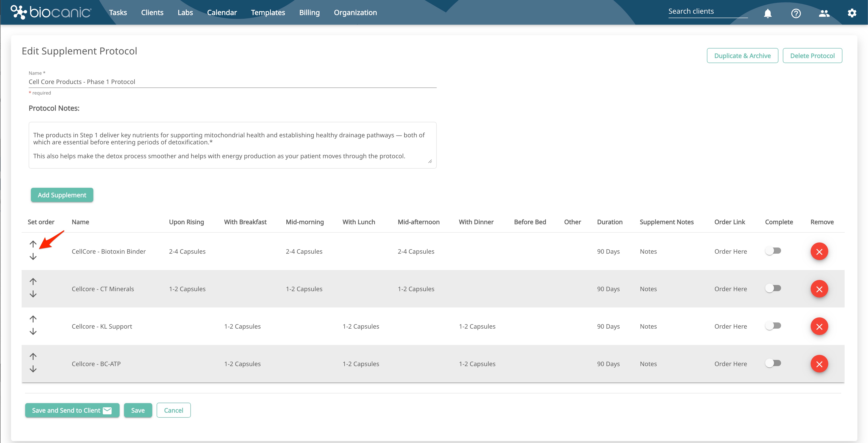Open the notifications bell
The image size is (868, 443).
pyautogui.click(x=768, y=13)
